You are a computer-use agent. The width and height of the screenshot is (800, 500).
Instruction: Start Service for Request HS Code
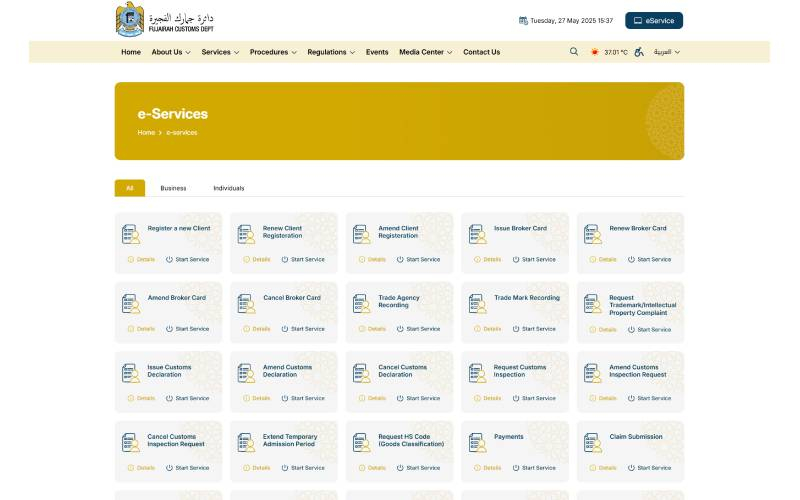(418, 467)
